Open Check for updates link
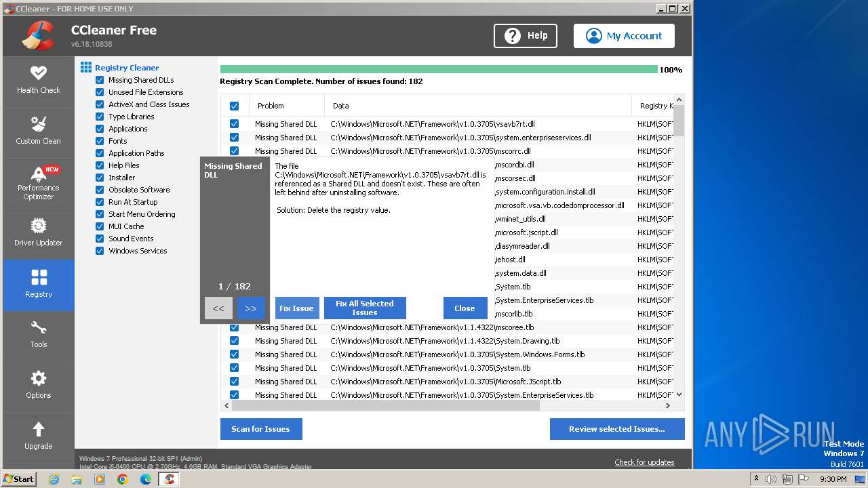The height and width of the screenshot is (488, 868). coord(644,462)
